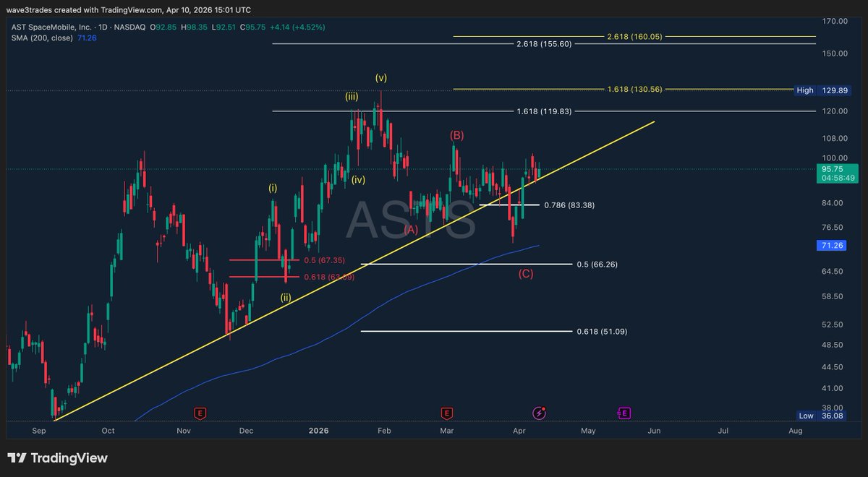
Task: Select the 0.5 (66.26) Fibonacci label
Action: pyautogui.click(x=597, y=265)
